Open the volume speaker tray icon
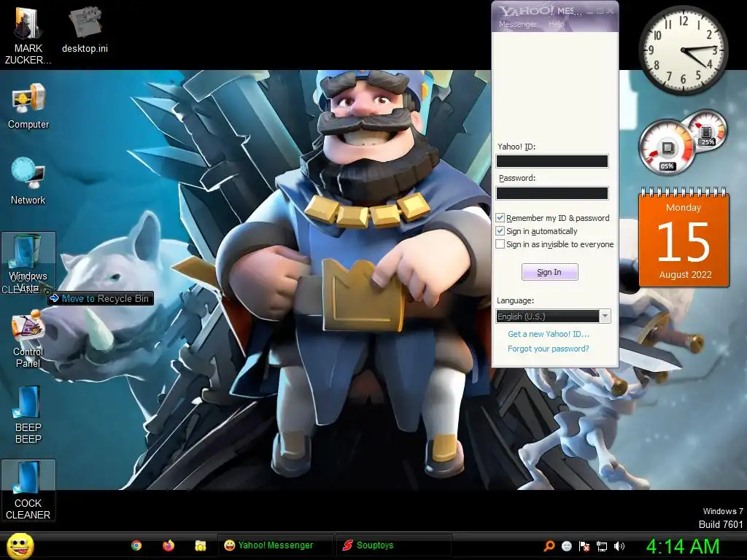 click(x=619, y=546)
